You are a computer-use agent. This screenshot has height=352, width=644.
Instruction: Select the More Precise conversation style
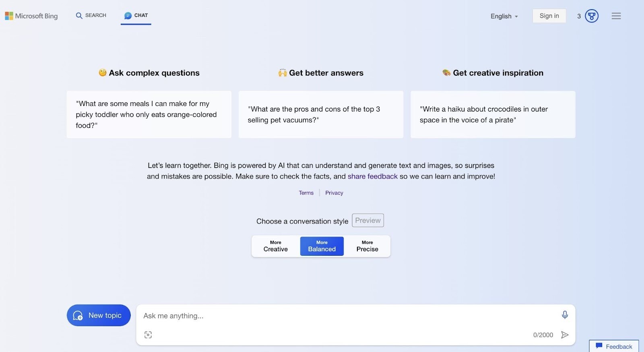pos(367,246)
